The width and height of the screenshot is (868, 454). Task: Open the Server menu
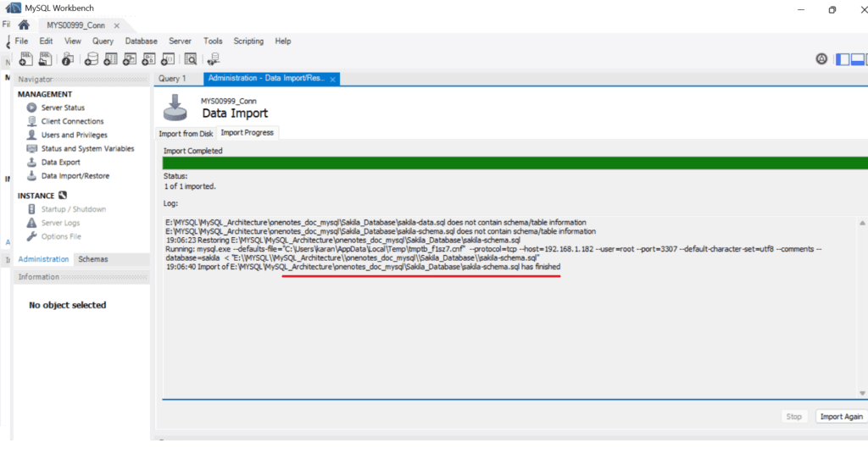[180, 41]
